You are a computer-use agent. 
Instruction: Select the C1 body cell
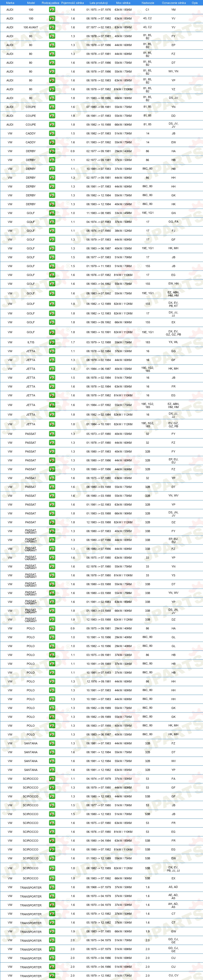[x=148, y=10]
